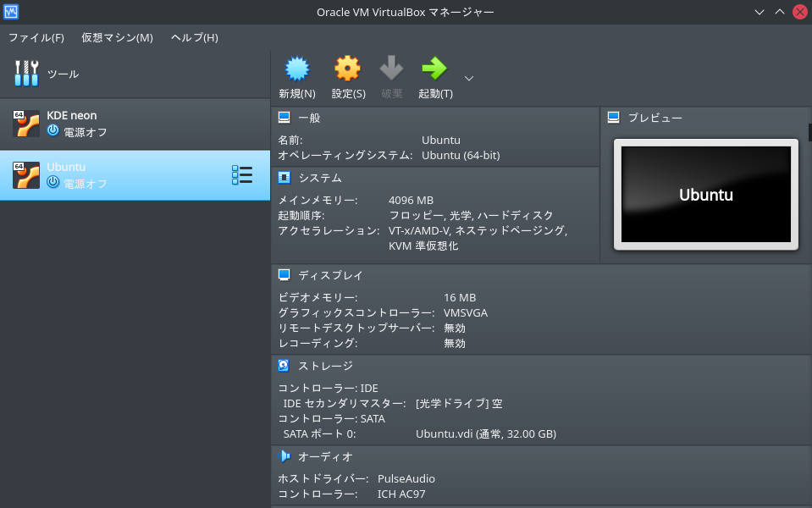Click the VirtualBox app icon in title bar
The width and height of the screenshot is (812, 508).
coord(11,11)
